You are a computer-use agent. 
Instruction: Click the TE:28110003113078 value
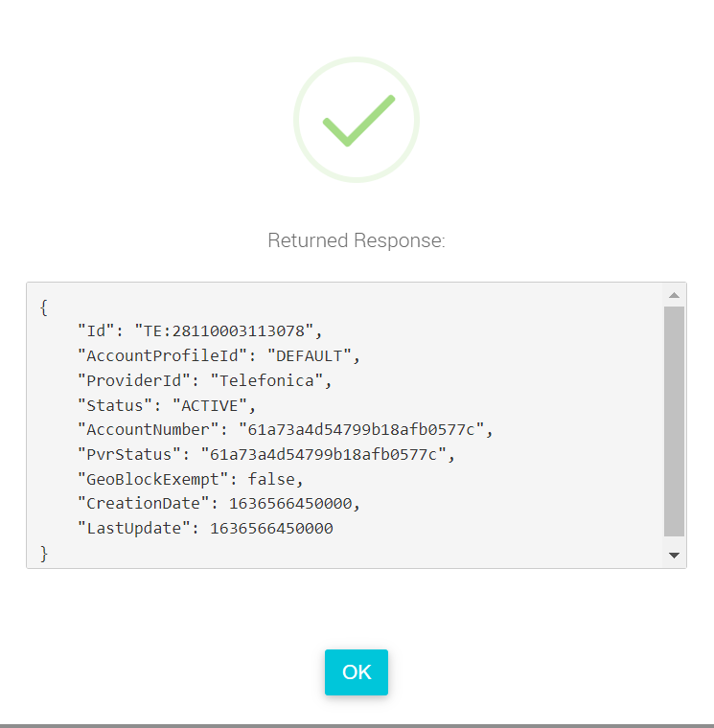224,330
